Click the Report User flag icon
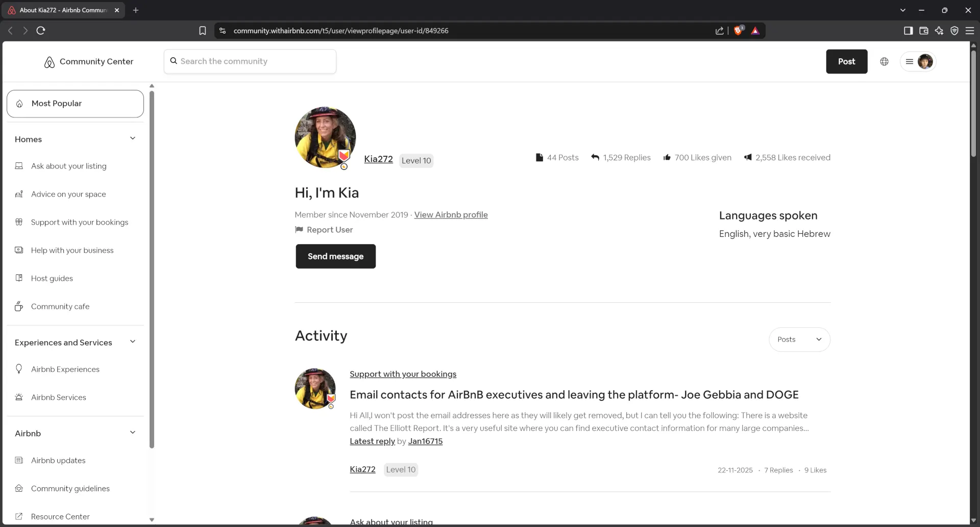 coord(299,230)
